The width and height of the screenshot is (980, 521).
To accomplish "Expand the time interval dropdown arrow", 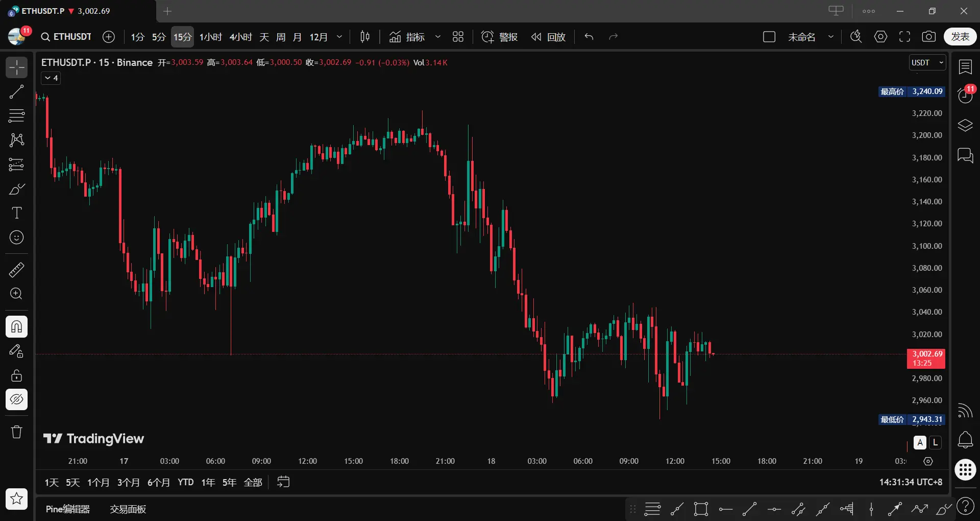I will pos(339,37).
